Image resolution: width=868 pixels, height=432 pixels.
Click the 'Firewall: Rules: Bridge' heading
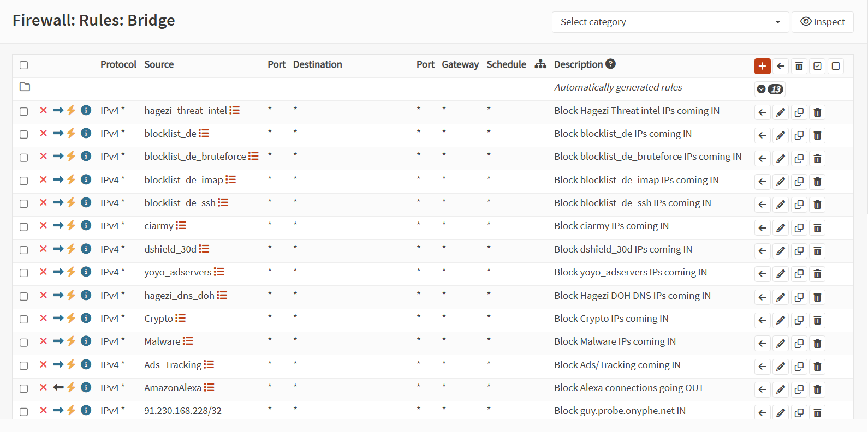coord(94,20)
